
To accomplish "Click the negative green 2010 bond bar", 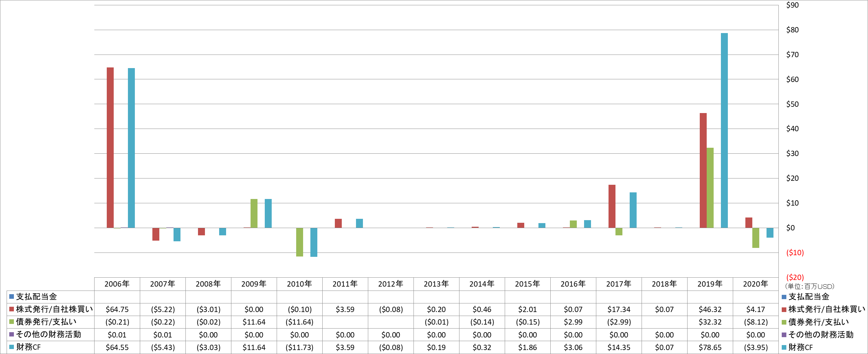I will (299, 242).
